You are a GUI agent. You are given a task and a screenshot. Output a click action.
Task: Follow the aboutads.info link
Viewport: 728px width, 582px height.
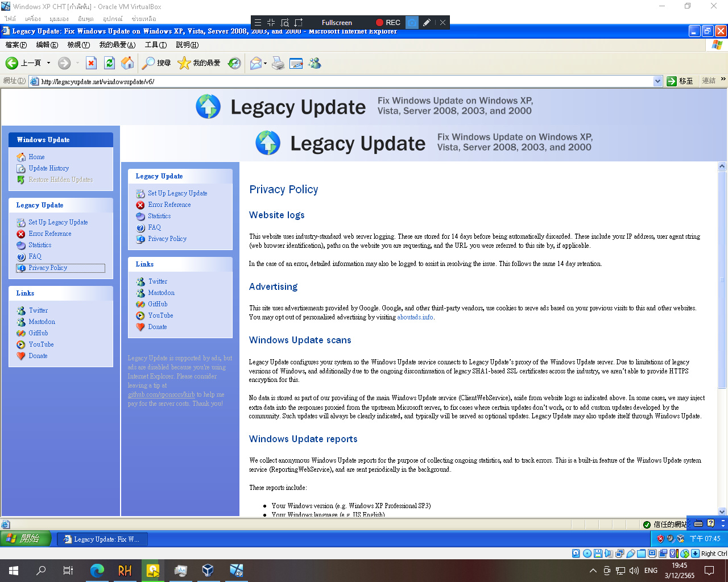point(415,317)
